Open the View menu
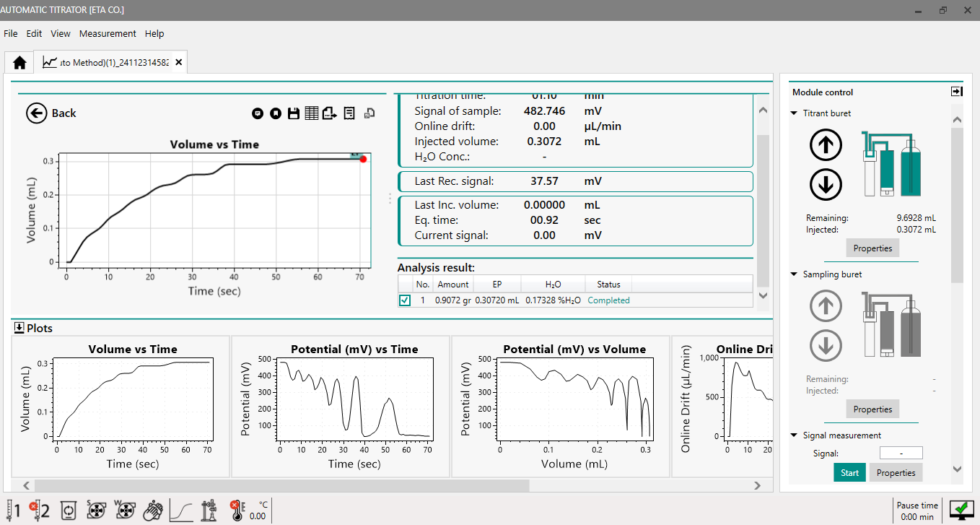Screen dimensions: 980x525 pos(61,33)
